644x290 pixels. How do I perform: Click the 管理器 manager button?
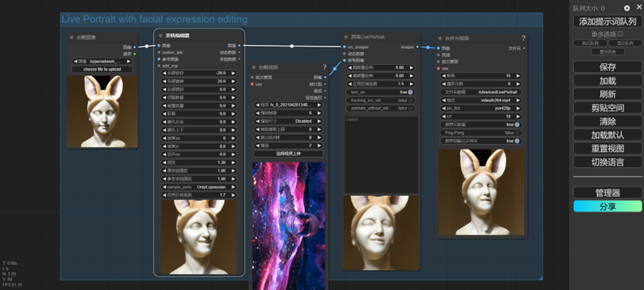coord(608,192)
